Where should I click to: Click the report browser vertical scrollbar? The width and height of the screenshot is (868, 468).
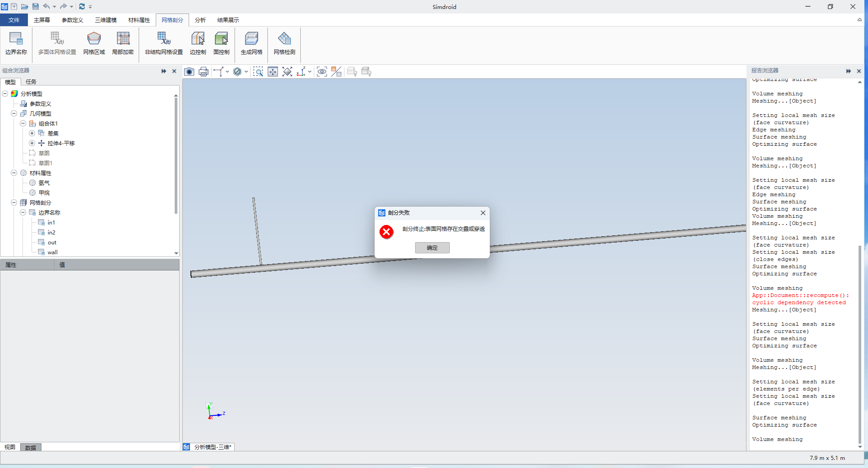[x=860, y=344]
